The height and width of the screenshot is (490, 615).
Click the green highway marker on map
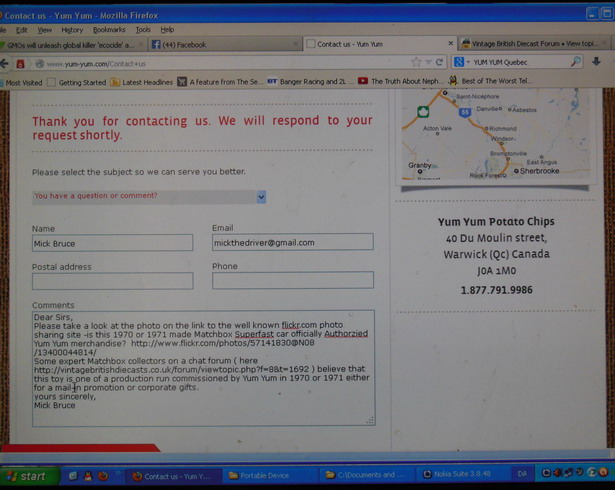pos(423,112)
